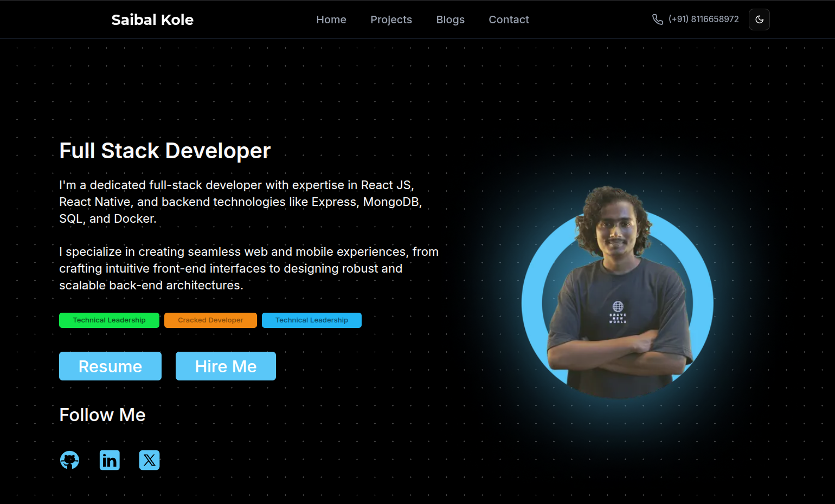Open the Projects nav item
This screenshot has width=835, height=504.
point(391,20)
